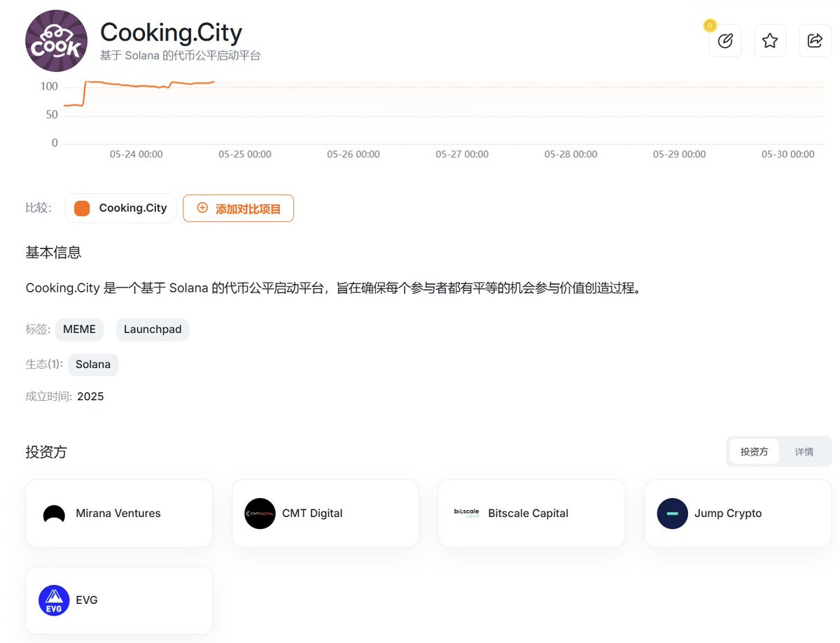840x643 pixels.
Task: Click the 05-24 00:00 axis label
Action: pos(136,154)
